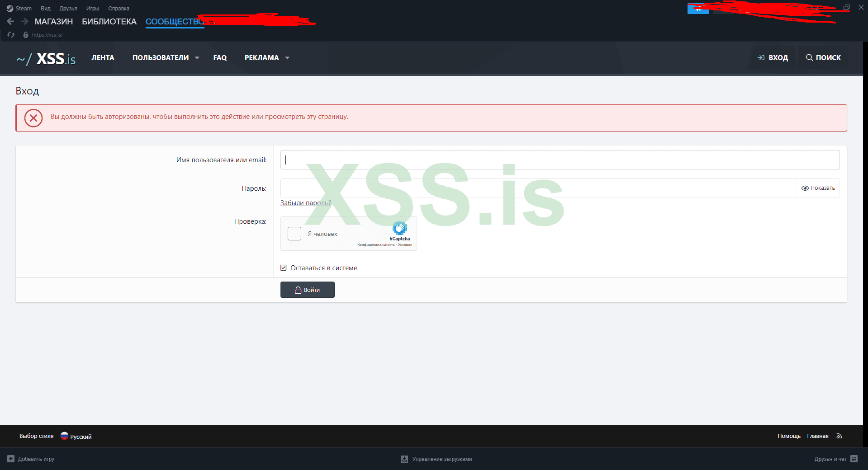Click the padlock icon beside the URL
This screenshot has width=868, height=470.
pyautogui.click(x=26, y=35)
